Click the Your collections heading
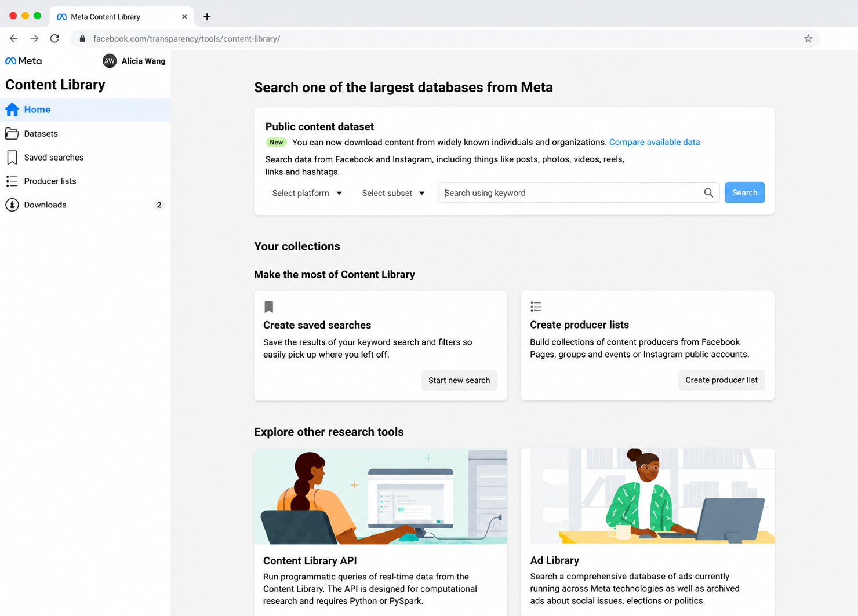This screenshot has width=858, height=616. pyautogui.click(x=297, y=246)
